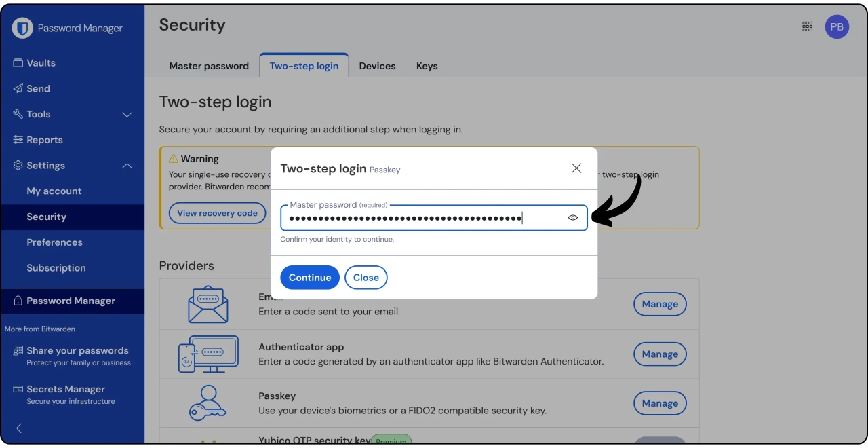
Task: Toggle master password visibility eye icon
Action: coord(573,218)
